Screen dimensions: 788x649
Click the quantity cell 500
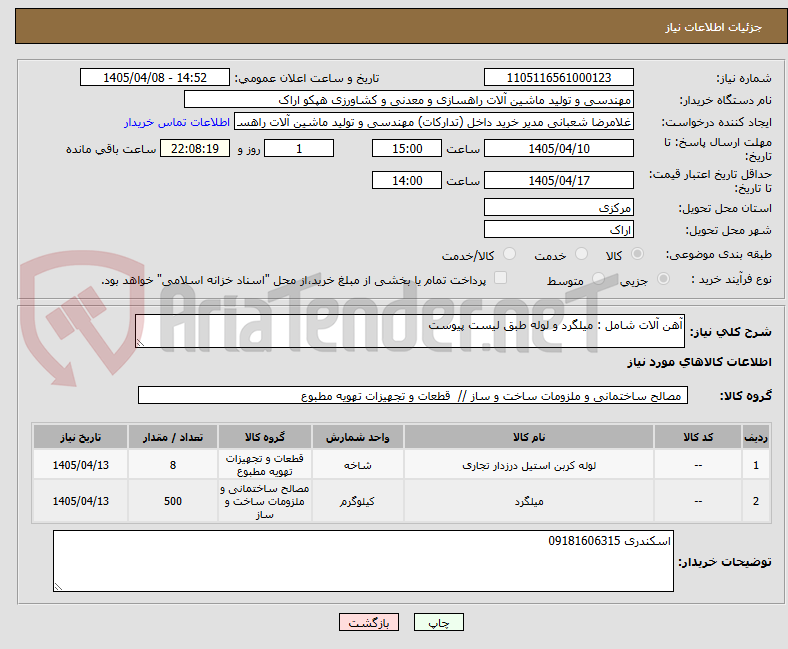pyautogui.click(x=173, y=501)
